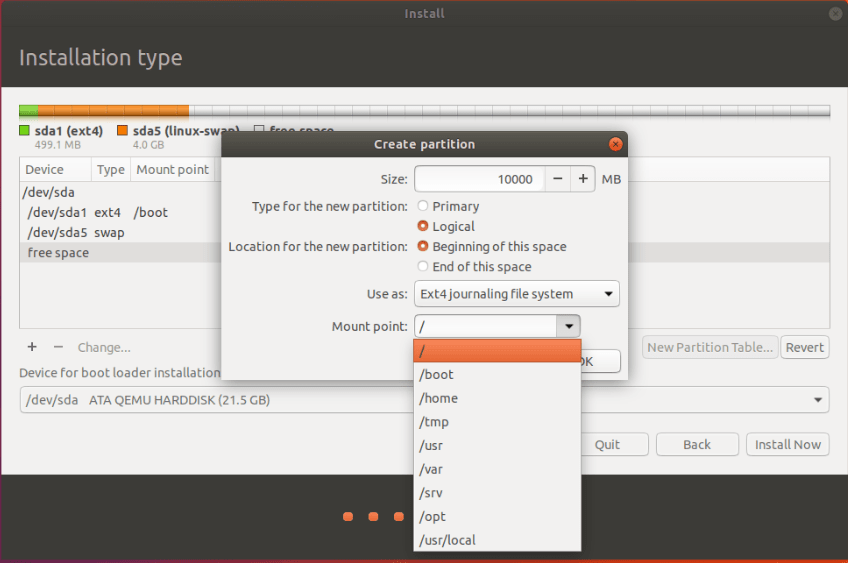
Task: Select the free space row
Action: [121, 253]
